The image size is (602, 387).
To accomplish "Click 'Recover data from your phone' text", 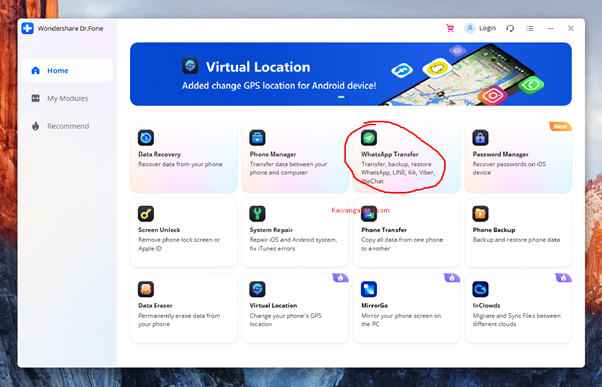I will tap(180, 164).
